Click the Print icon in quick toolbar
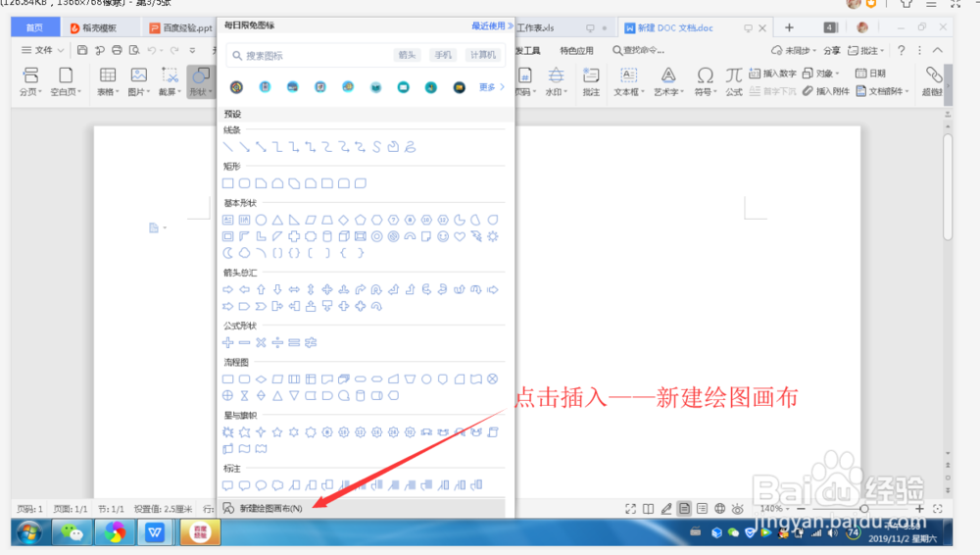Image resolution: width=980 pixels, height=555 pixels. click(117, 50)
